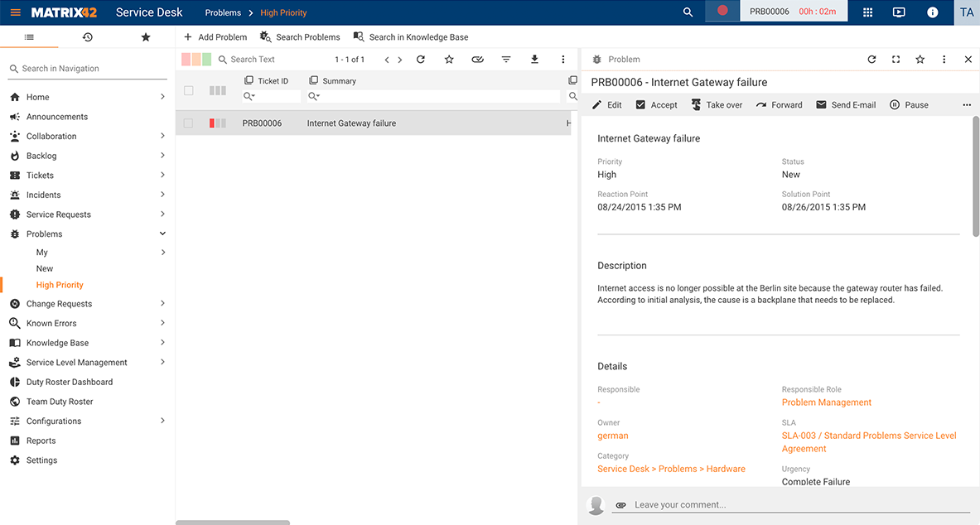The image size is (980, 525).
Task: Click the Search in Knowledge Base icon
Action: 358,36
